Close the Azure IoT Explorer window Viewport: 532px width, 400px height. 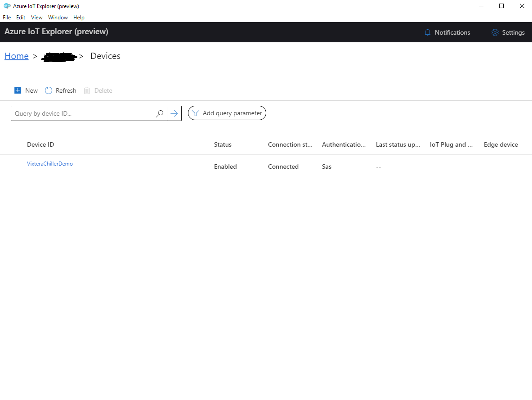pos(522,6)
